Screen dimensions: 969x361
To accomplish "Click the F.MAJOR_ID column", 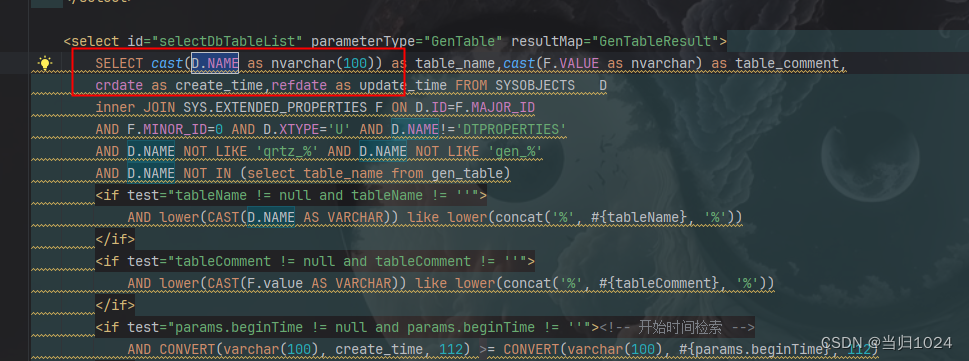I will tap(494, 108).
